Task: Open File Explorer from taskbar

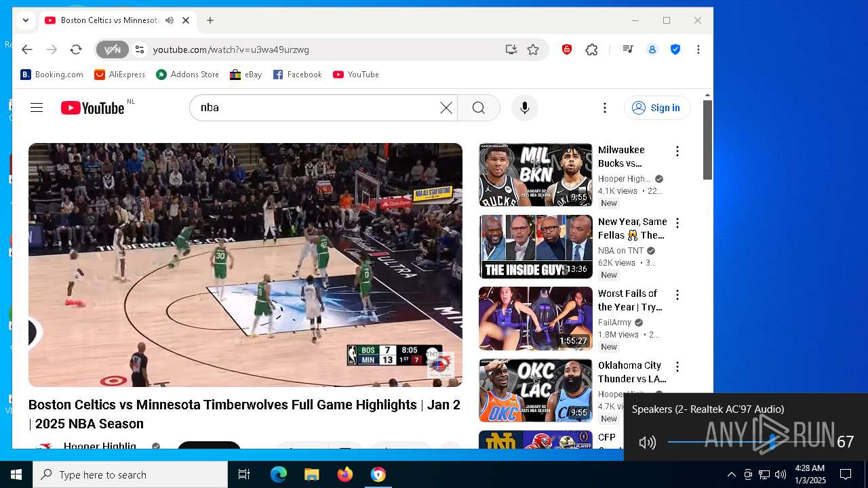Action: click(x=312, y=474)
